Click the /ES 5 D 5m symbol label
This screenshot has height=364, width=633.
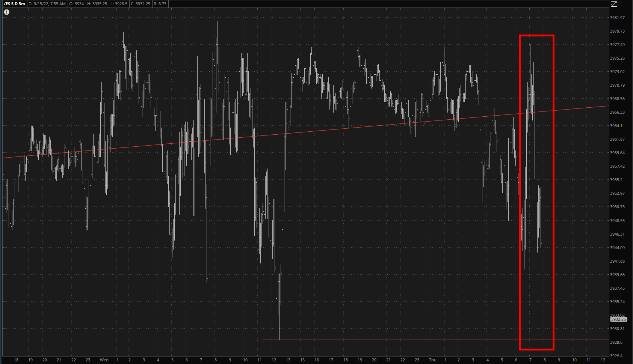coord(14,4)
